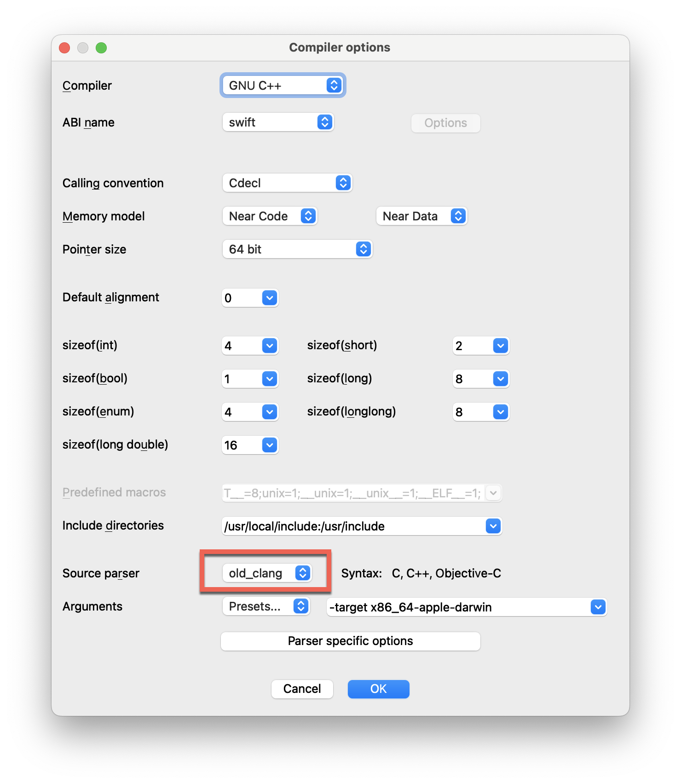Expand the Default alignment combo arrow
Viewport: 681px width, 784px height.
coord(270,298)
